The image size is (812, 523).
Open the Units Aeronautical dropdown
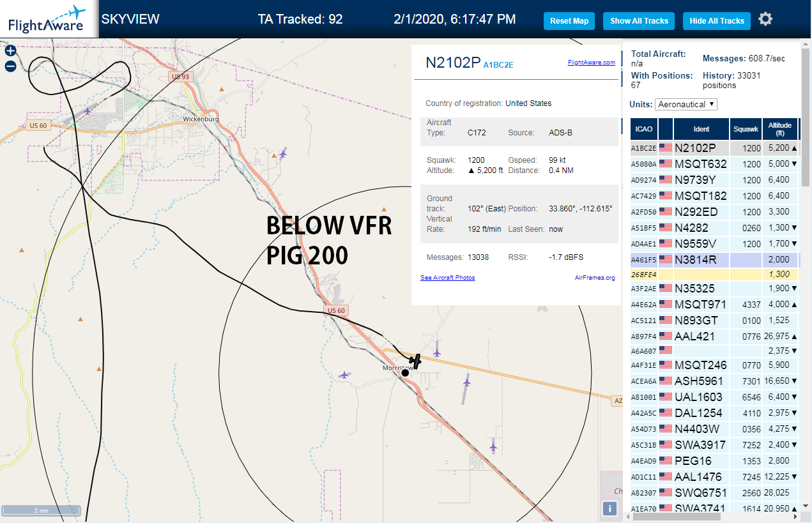[x=686, y=104]
